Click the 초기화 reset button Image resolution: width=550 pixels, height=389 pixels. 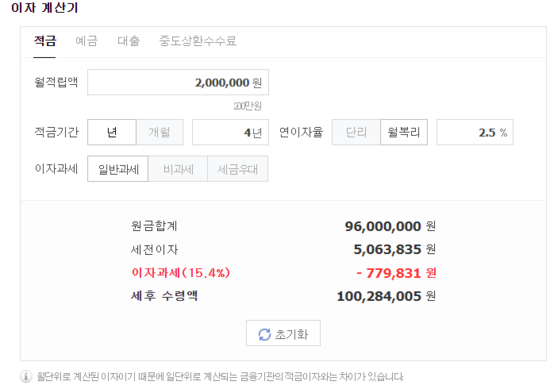[x=283, y=333]
